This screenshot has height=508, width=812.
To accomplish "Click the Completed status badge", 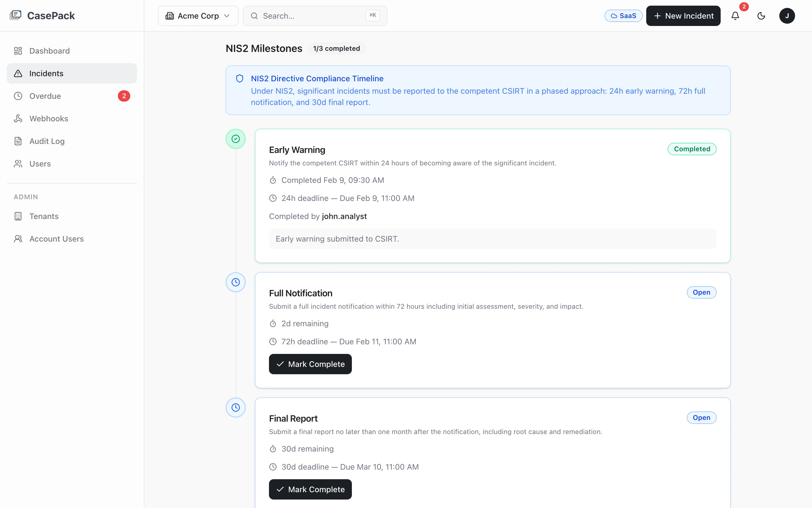I will pyautogui.click(x=692, y=149).
